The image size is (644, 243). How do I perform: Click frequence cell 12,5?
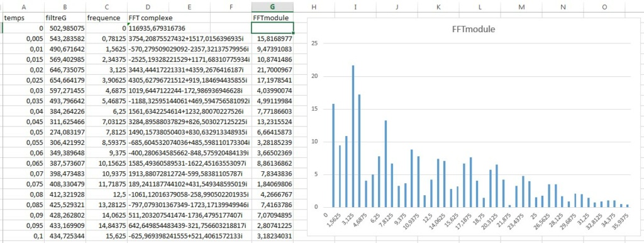[x=107, y=194]
